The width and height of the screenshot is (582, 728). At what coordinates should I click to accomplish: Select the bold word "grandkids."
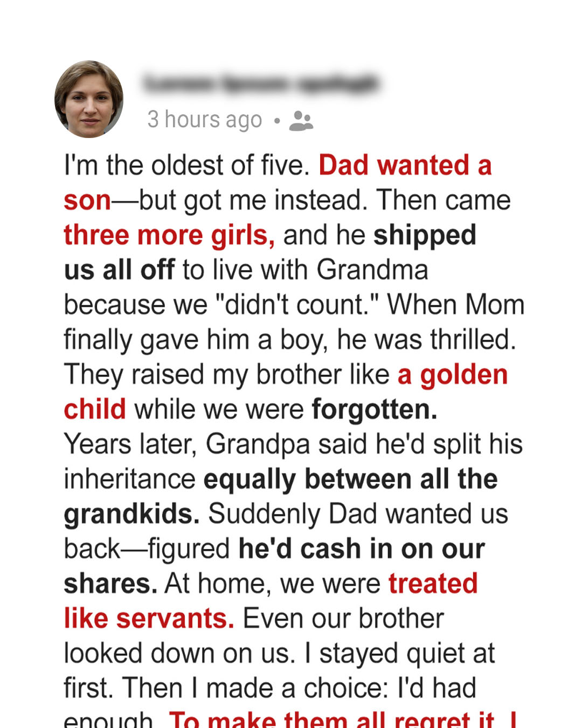(131, 514)
